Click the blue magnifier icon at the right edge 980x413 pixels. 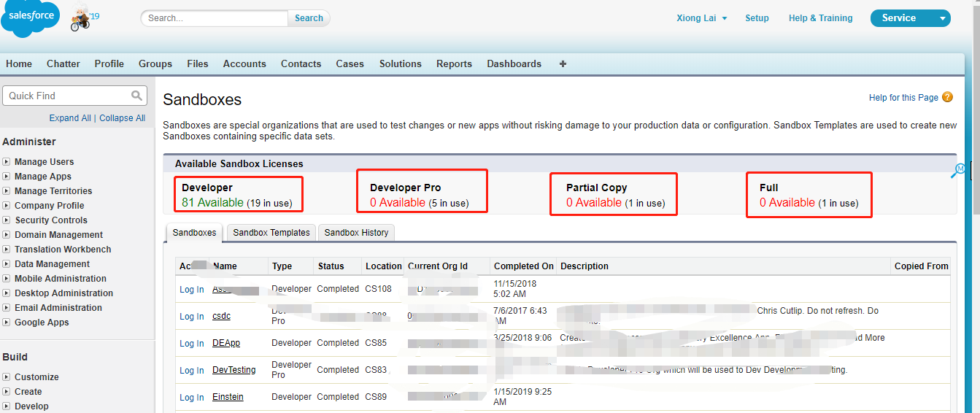(958, 170)
